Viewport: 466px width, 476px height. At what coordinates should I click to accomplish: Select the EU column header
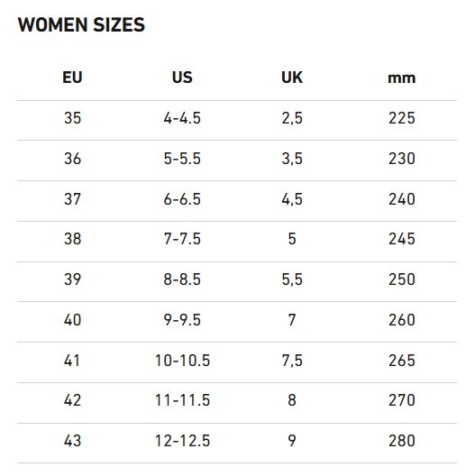point(72,78)
